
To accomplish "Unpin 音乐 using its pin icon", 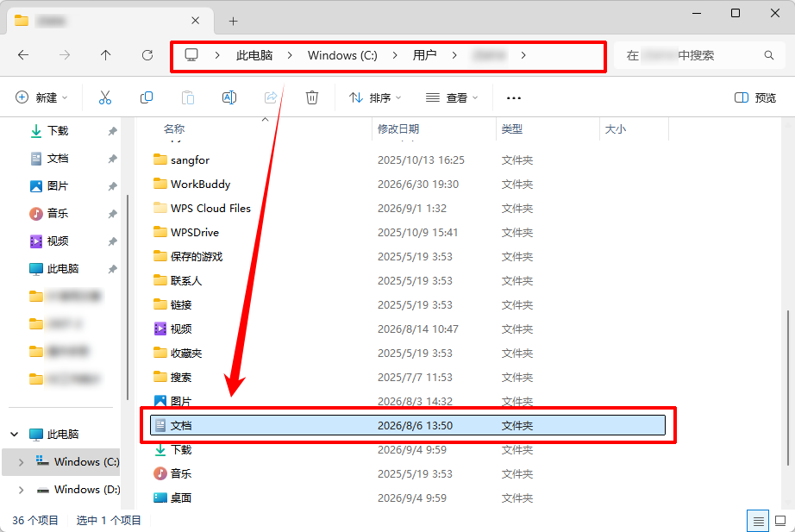I will point(113,214).
